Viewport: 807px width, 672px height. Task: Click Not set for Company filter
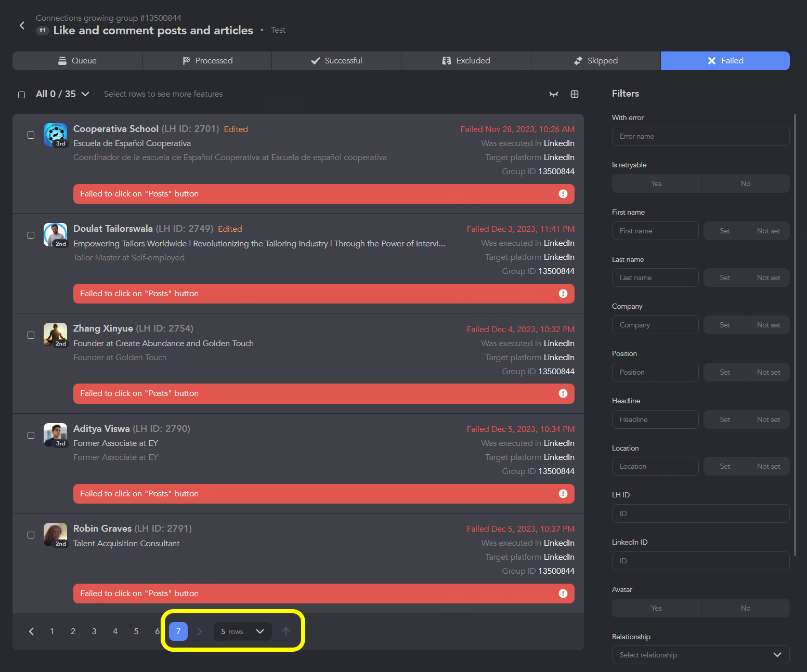tap(768, 325)
